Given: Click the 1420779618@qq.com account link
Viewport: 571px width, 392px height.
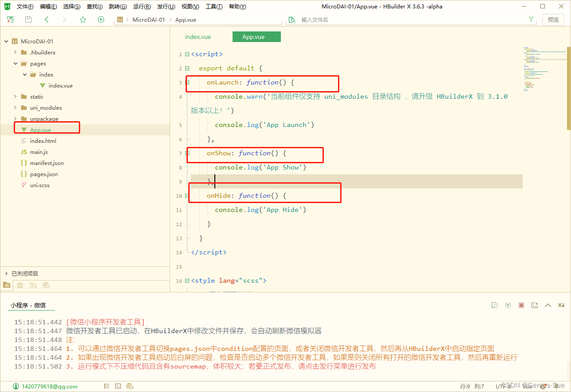Looking at the screenshot, I should pos(50,386).
